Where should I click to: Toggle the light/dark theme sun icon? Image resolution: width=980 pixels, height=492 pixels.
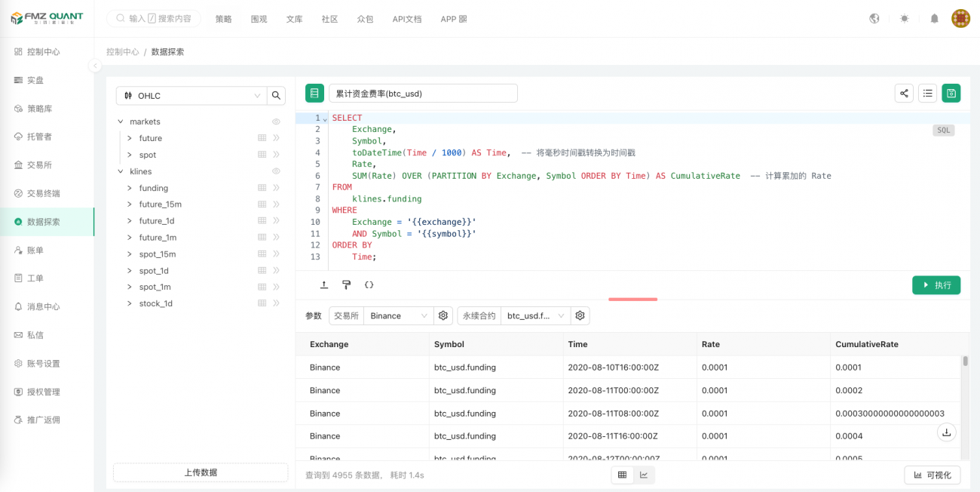pos(904,19)
